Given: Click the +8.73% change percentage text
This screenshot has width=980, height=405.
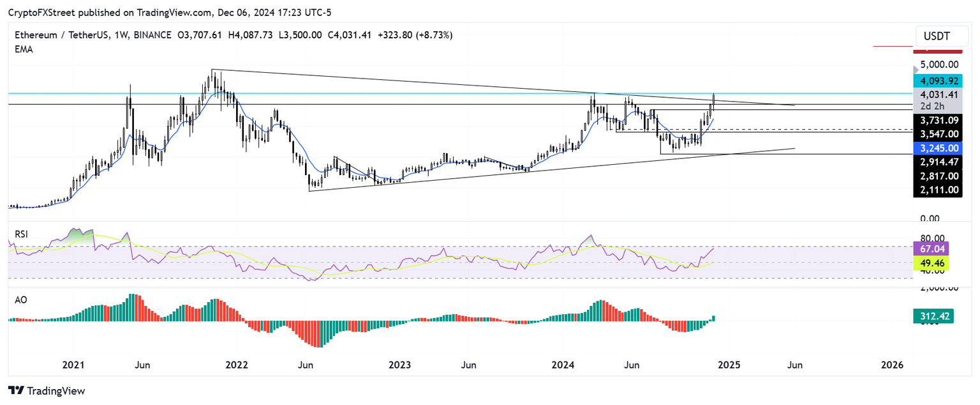Looking at the screenshot, I should coord(432,35).
